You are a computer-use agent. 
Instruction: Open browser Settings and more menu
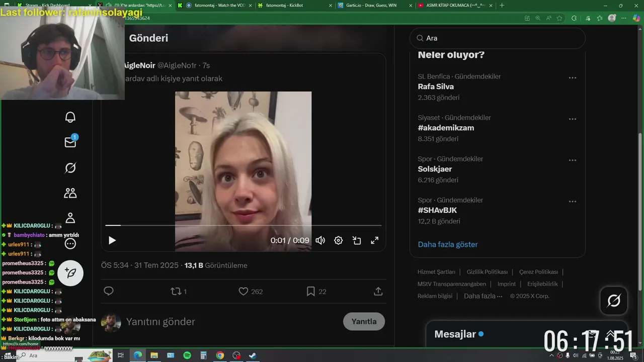pyautogui.click(x=624, y=18)
